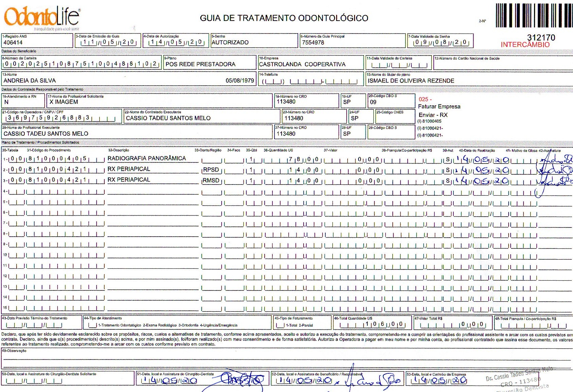Click the guide number 312170
This screenshot has height=392, width=573.
click(541, 37)
